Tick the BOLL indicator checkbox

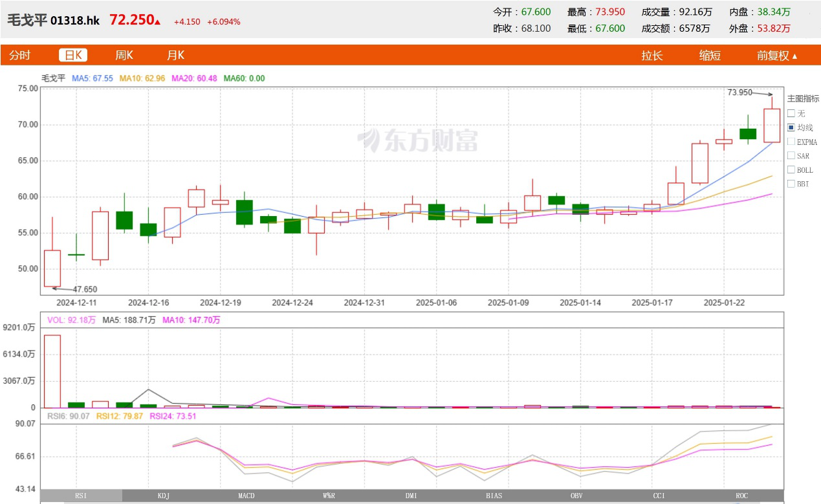pyautogui.click(x=791, y=170)
